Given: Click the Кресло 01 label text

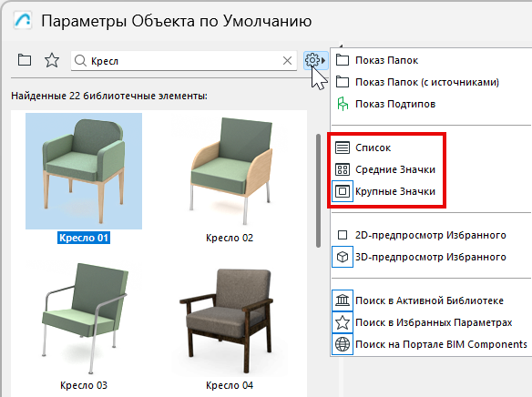Looking at the screenshot, I should 84,238.
